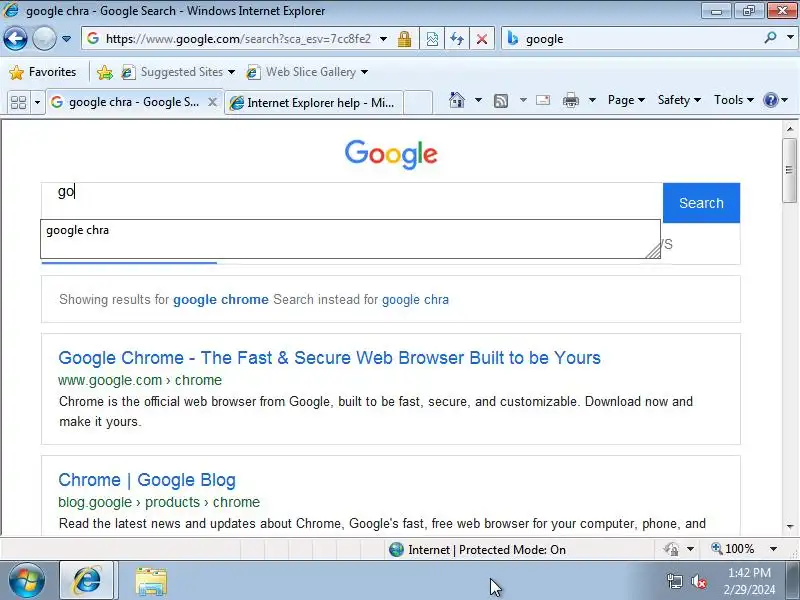The image size is (800, 600).
Task: Toggle Compatibility View broken page icon
Action: click(432, 39)
